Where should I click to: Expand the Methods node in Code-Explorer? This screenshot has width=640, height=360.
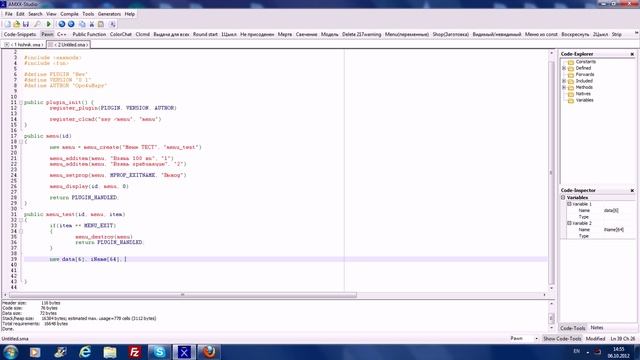[x=564, y=87]
